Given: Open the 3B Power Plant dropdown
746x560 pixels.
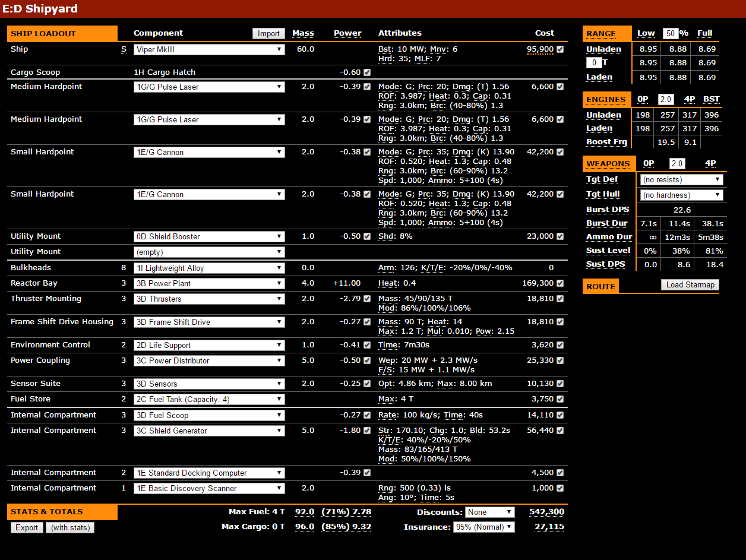Looking at the screenshot, I should [209, 284].
